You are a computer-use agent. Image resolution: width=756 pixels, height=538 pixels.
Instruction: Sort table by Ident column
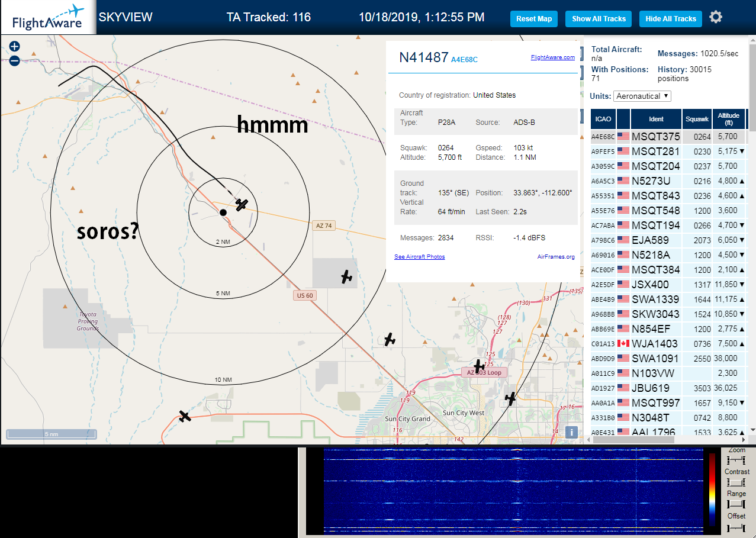click(656, 119)
